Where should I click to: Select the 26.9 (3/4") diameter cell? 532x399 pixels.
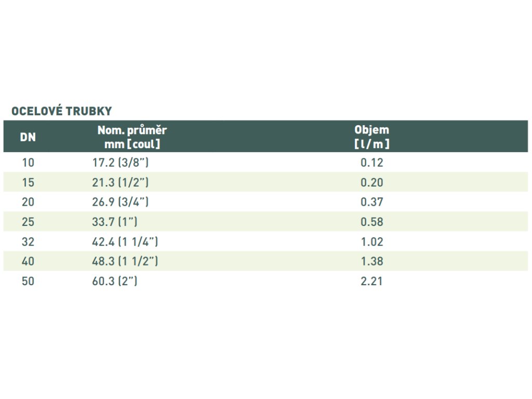point(121,202)
